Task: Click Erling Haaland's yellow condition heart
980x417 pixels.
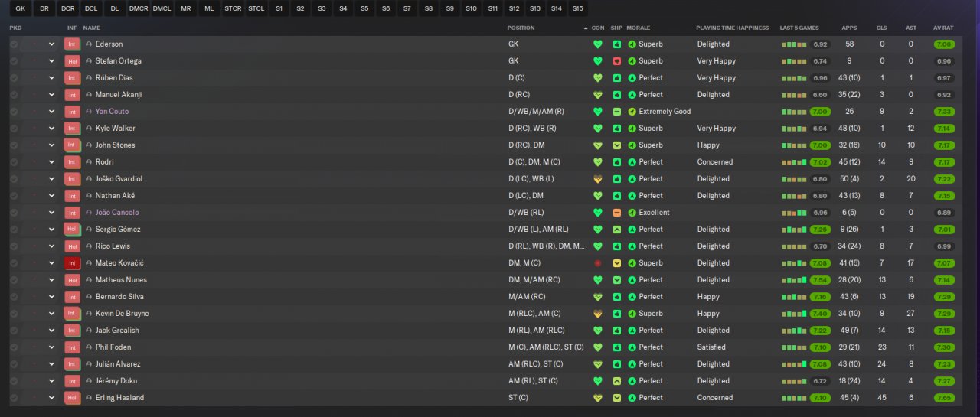Action: point(598,398)
